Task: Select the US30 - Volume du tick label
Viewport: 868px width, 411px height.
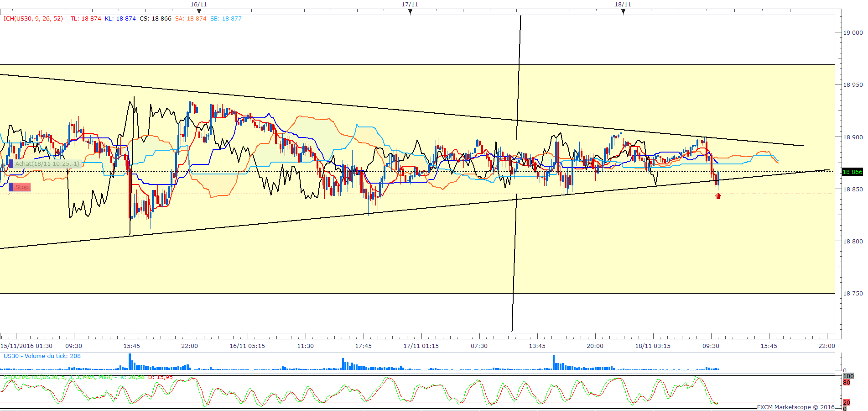Action: 42,356
